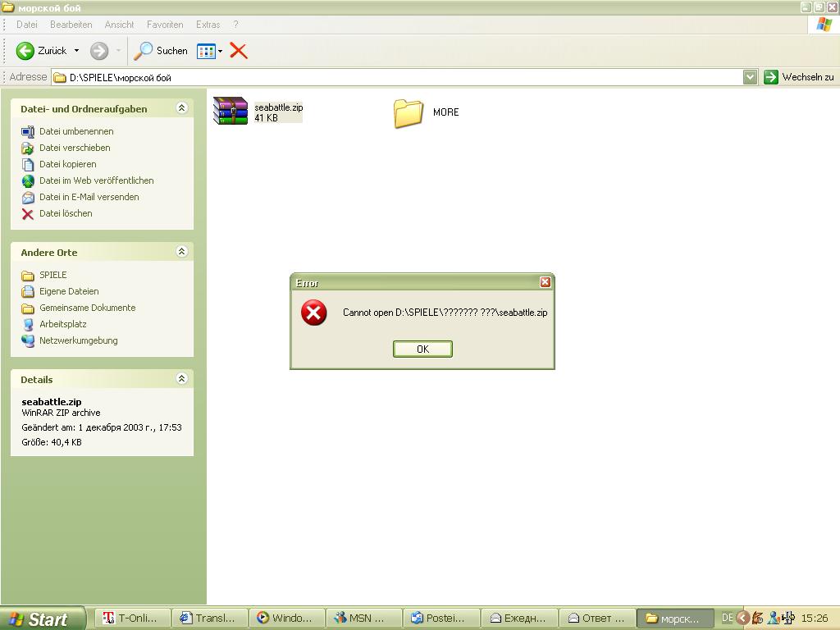
Task: Click the DE language indicator
Action: [x=727, y=618]
